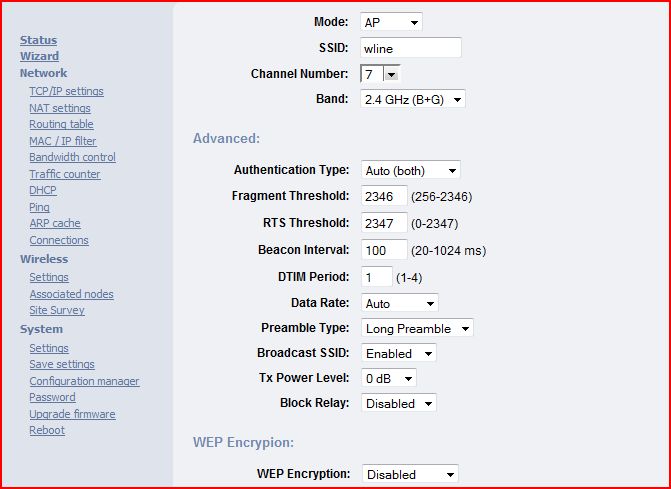Open the Status page link
Screen dimensions: 671x489
(x=38, y=40)
